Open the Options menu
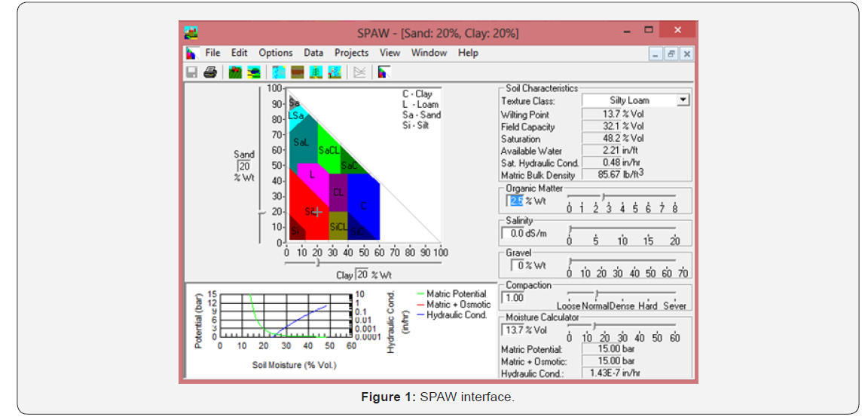868x417 pixels. 276,53
